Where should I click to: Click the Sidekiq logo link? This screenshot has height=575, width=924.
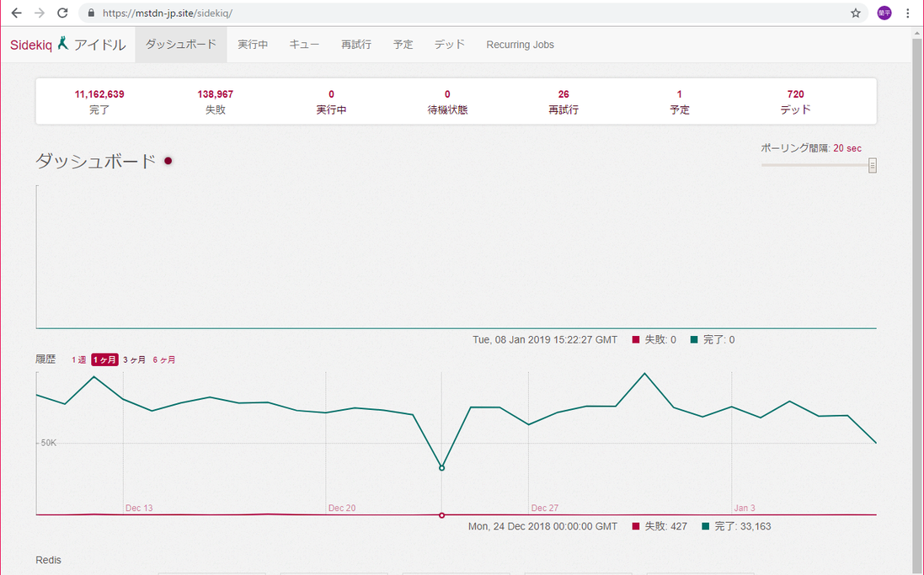30,45
